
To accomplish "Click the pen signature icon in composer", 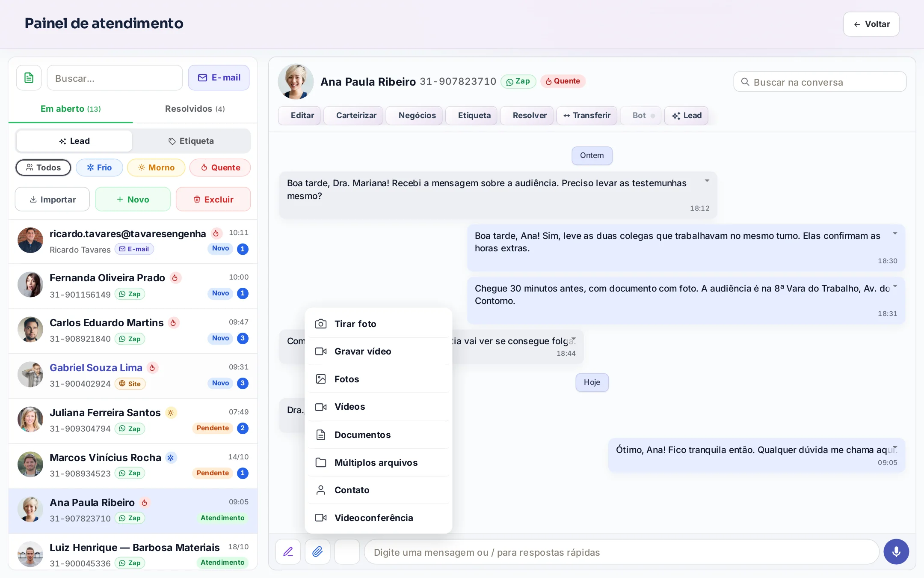I will [288, 551].
